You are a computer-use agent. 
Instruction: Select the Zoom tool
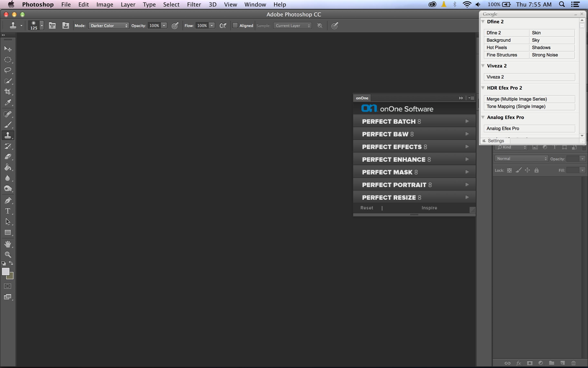pos(8,255)
